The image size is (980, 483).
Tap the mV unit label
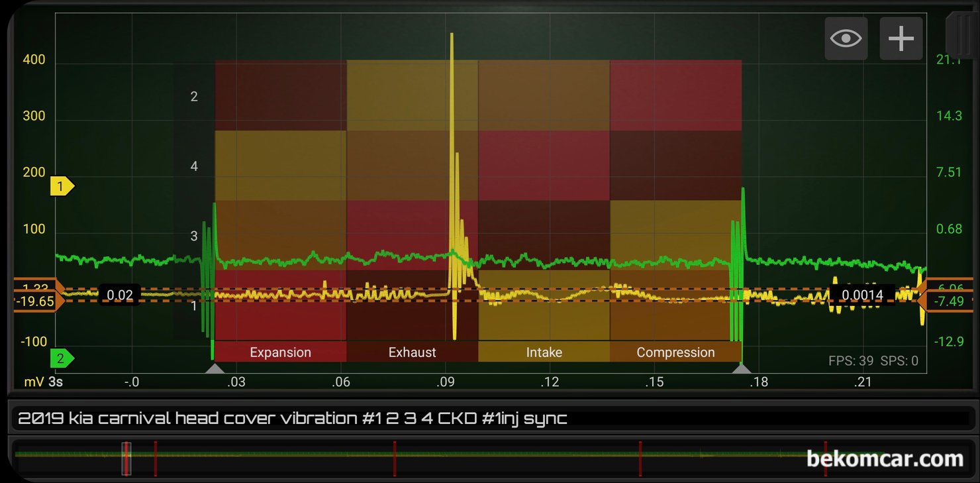click(34, 382)
